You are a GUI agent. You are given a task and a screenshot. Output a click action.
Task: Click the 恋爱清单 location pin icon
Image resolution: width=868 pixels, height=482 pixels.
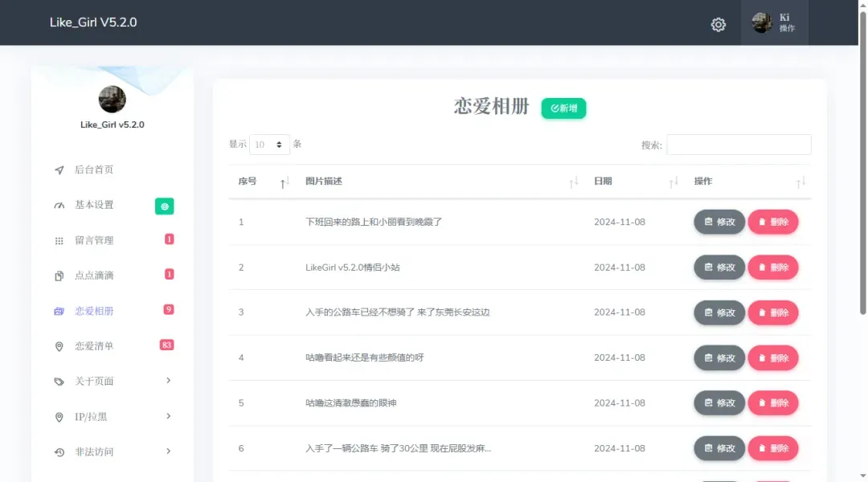coord(59,346)
